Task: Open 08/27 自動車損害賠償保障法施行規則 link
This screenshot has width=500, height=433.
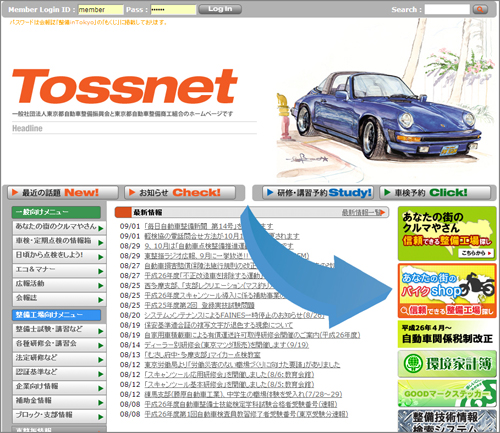Action: point(239,266)
